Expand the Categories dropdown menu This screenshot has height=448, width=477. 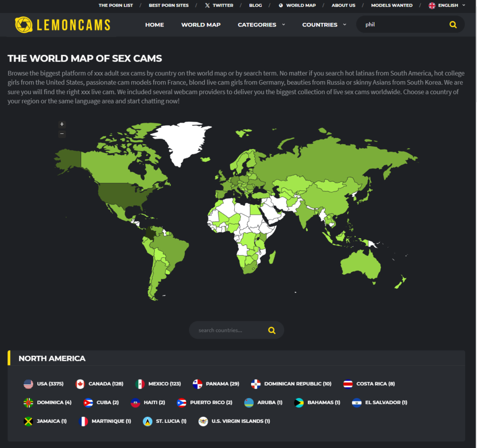261,25
